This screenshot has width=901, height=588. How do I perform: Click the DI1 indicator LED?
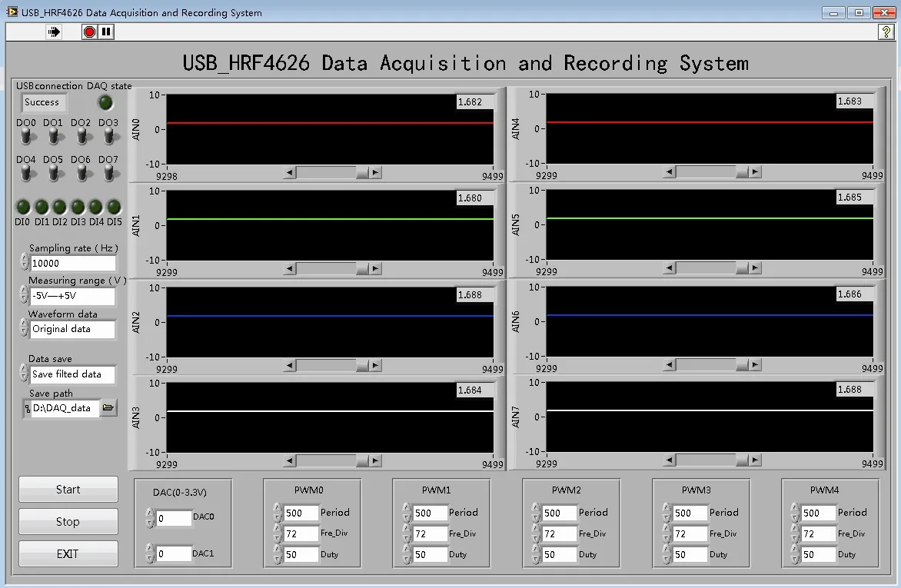point(42,207)
